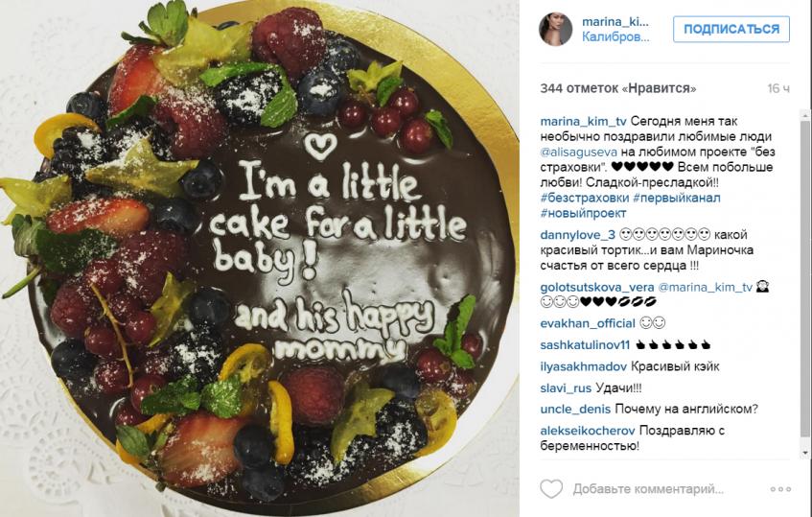Screen dimensions: 812x517
Task: Open sashkatulinov11 commenter profile
Action: tap(585, 345)
